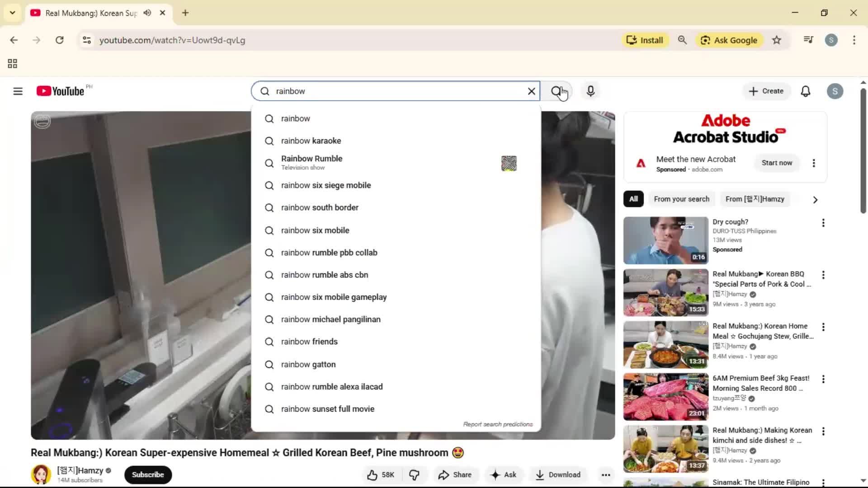Open the YouTube voice search microphone
This screenshot has height=488, width=868.
590,91
